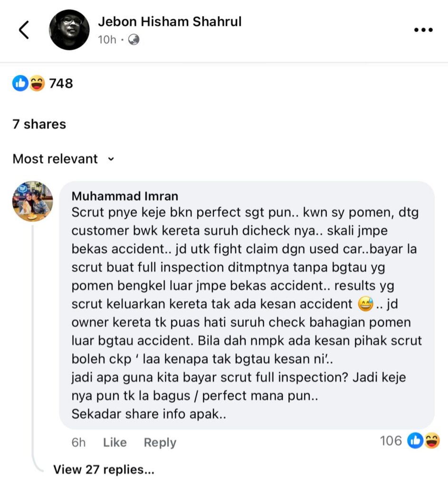Viewport: 448px width, 487px height.
Task: Reply to Muhammad Imran's comment
Action: coord(160,443)
